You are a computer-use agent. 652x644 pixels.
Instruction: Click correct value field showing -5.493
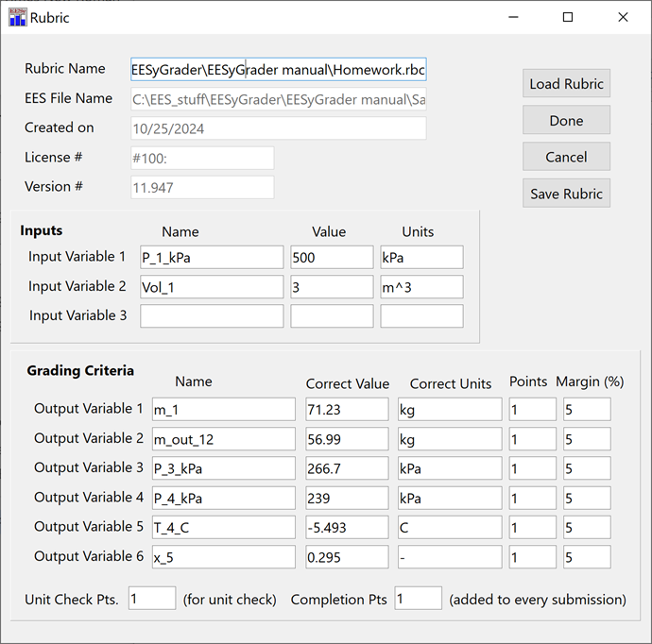347,527
